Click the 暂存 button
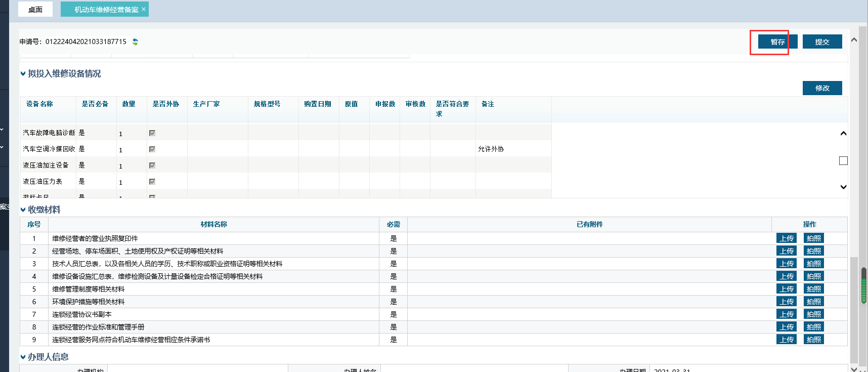 pos(777,42)
